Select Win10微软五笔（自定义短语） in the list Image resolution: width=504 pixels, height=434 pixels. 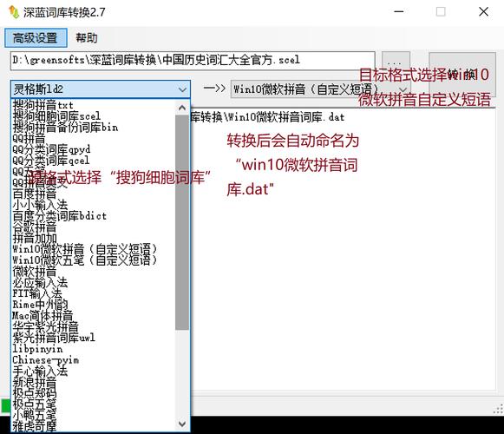93,260
